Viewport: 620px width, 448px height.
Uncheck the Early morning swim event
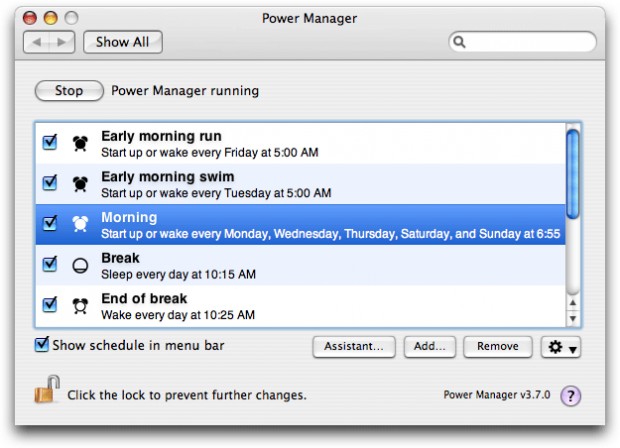click(50, 182)
